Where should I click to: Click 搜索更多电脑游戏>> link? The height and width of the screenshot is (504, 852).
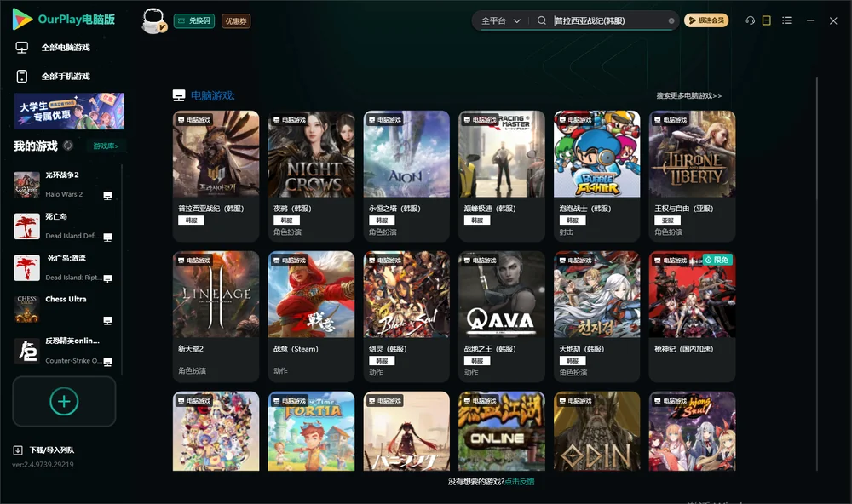pyautogui.click(x=688, y=96)
